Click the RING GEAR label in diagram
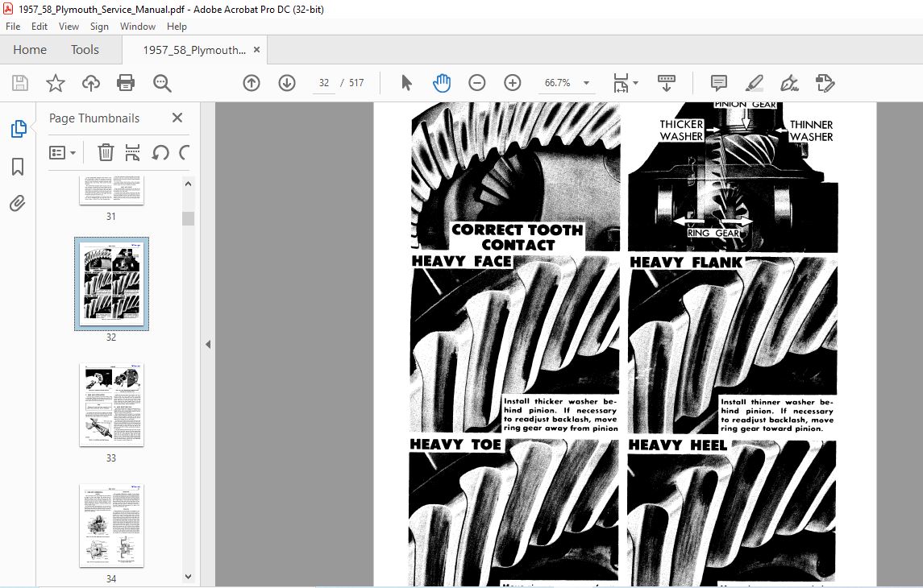The width and height of the screenshot is (923, 588). (x=713, y=233)
